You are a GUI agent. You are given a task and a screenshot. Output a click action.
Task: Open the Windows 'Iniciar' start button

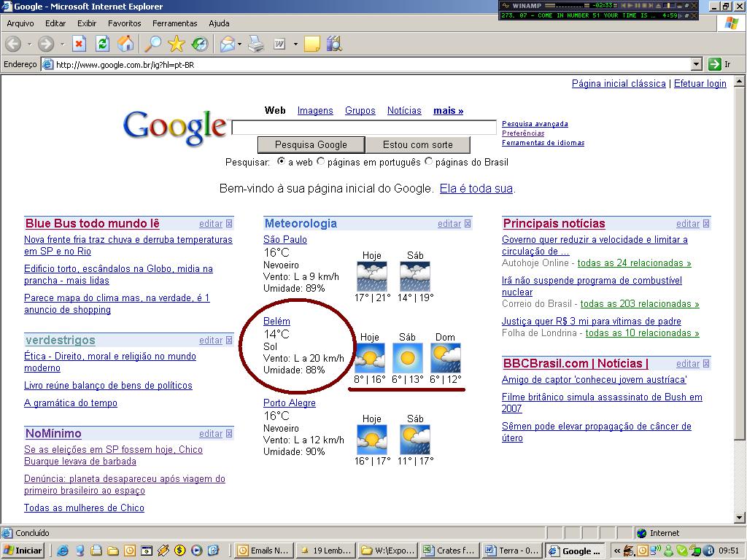coord(23,551)
